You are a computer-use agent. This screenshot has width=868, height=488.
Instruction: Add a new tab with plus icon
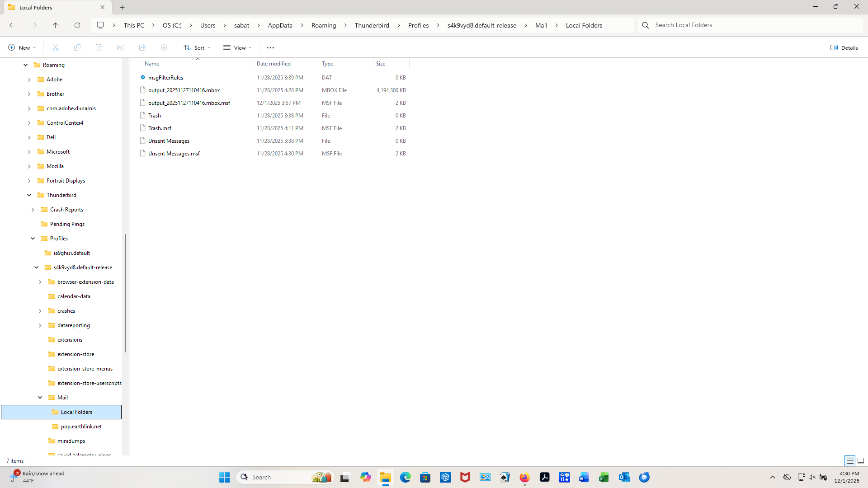(x=123, y=7)
